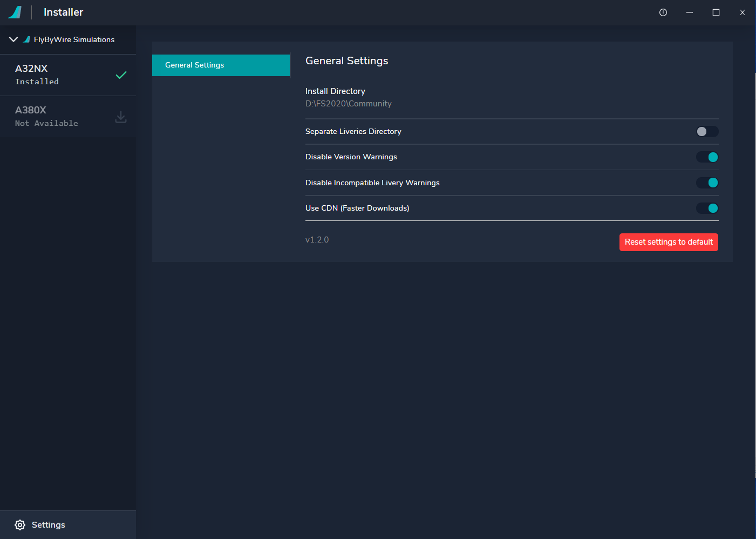Click the green installed checkmark for A32NX
756x539 pixels.
pos(121,75)
